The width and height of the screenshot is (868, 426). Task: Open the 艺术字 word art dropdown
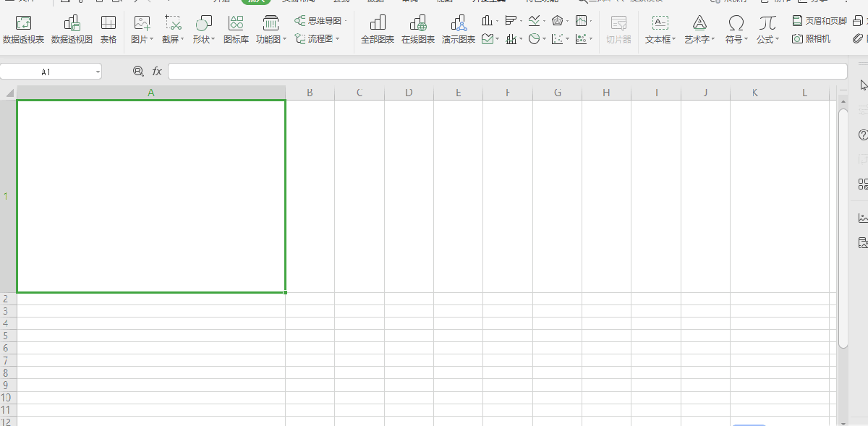click(699, 30)
